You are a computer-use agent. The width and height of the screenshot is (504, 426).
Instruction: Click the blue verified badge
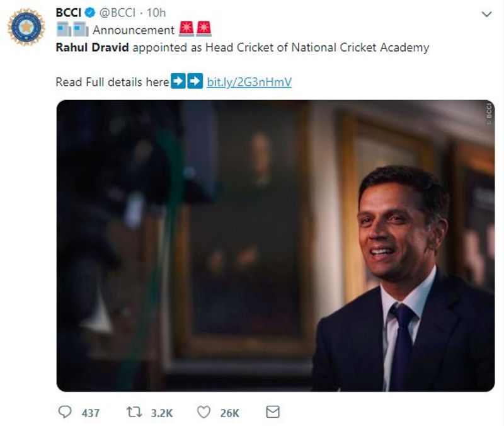click(x=90, y=13)
